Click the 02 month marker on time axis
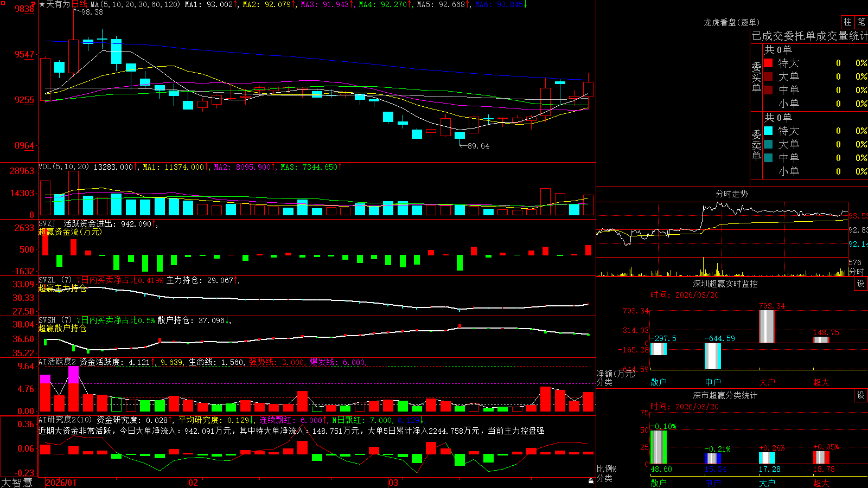Image resolution: width=868 pixels, height=488 pixels. (193, 483)
